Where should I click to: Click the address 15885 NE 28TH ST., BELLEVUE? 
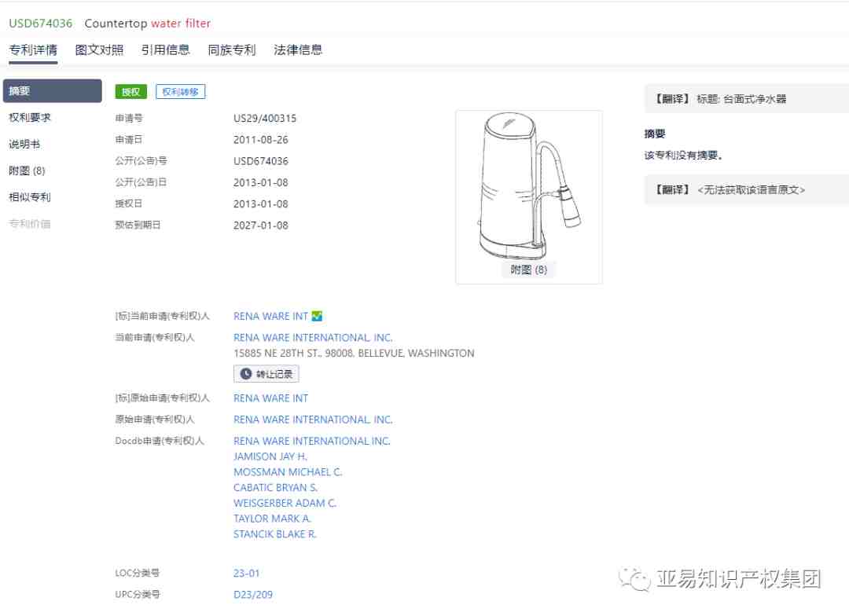point(354,354)
